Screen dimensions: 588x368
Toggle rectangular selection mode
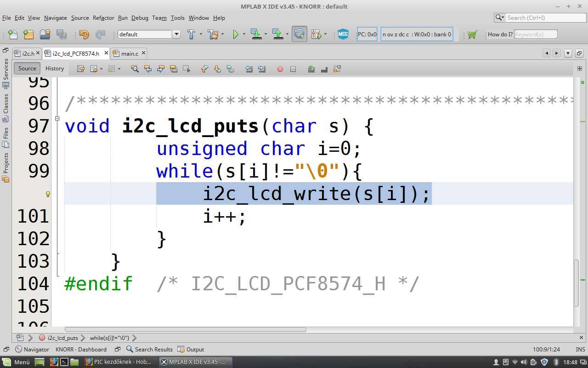tap(186, 69)
